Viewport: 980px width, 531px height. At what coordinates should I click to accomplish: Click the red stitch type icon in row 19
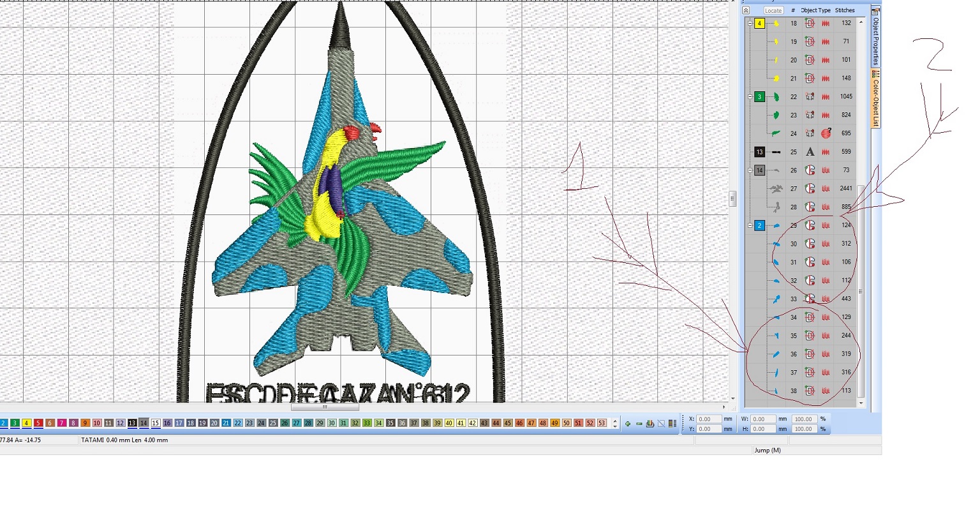[826, 42]
